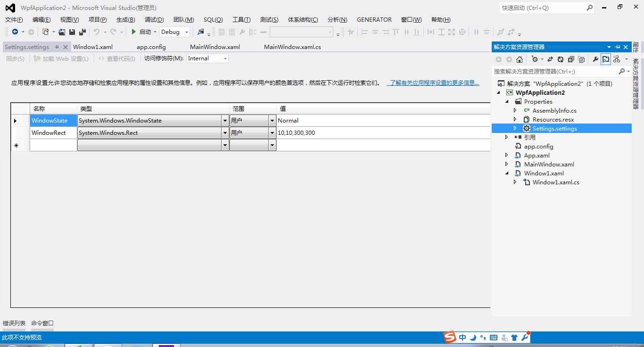Switch to the MainWindow.xaml.cs tab
Viewport: 644px width, 347px height.
pos(292,47)
